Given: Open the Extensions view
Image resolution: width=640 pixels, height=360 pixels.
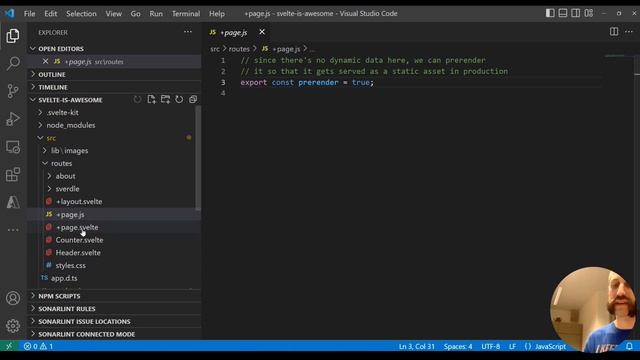Looking at the screenshot, I should pos(13,175).
